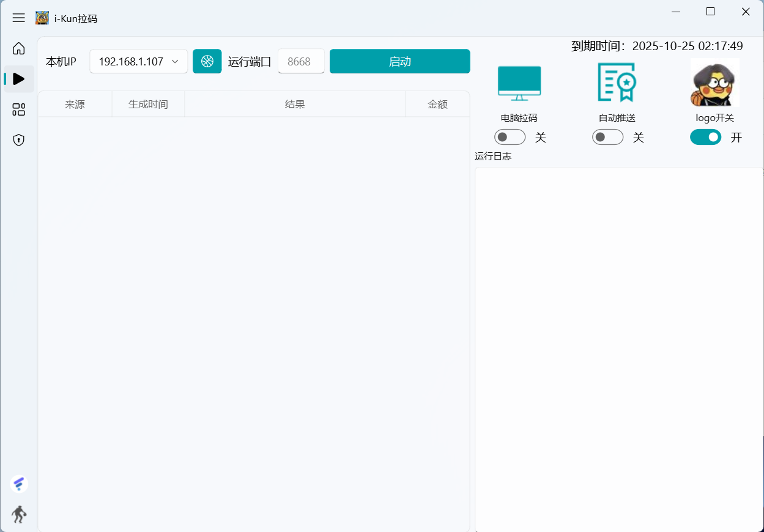Open the grid modules sidebar icon
The image size is (764, 532).
(19, 109)
